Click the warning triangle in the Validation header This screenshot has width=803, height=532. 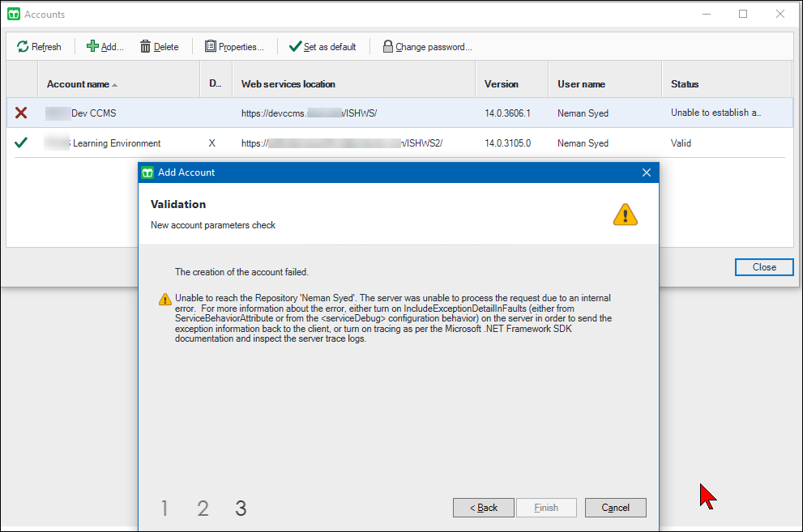click(625, 215)
